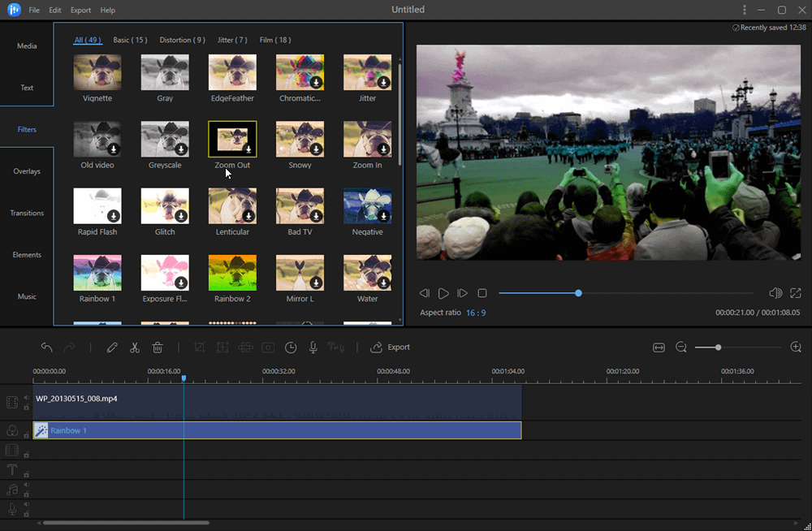Open the Filters panel in the sidebar

click(x=27, y=129)
